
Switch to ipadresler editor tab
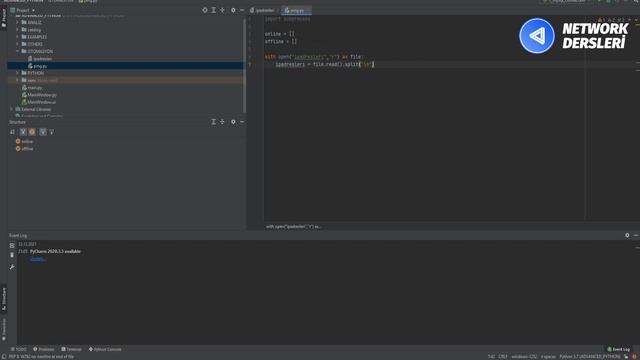(262, 10)
